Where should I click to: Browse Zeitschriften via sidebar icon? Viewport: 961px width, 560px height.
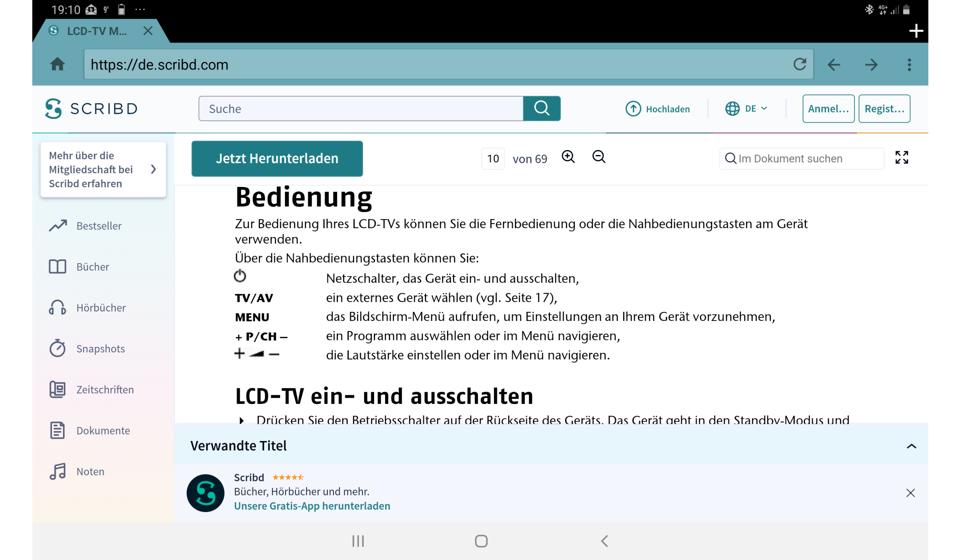[104, 390]
